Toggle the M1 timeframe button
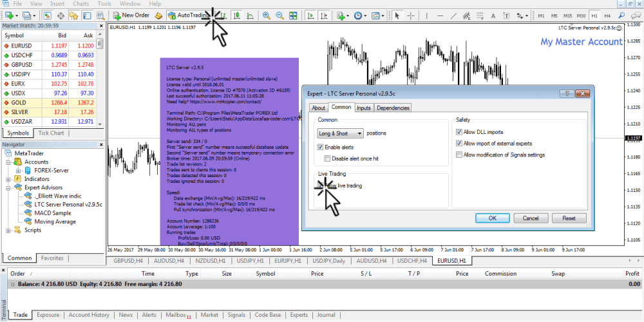Viewport: 644px width, 322px height. coord(542,15)
